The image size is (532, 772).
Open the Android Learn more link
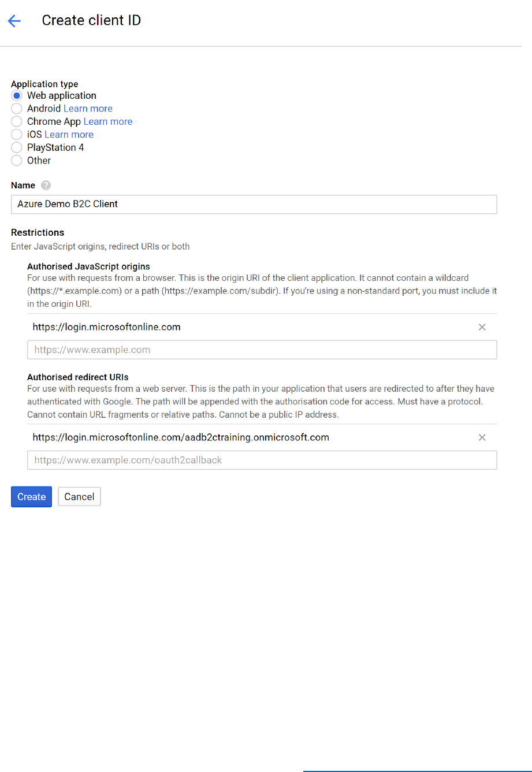[x=88, y=109]
